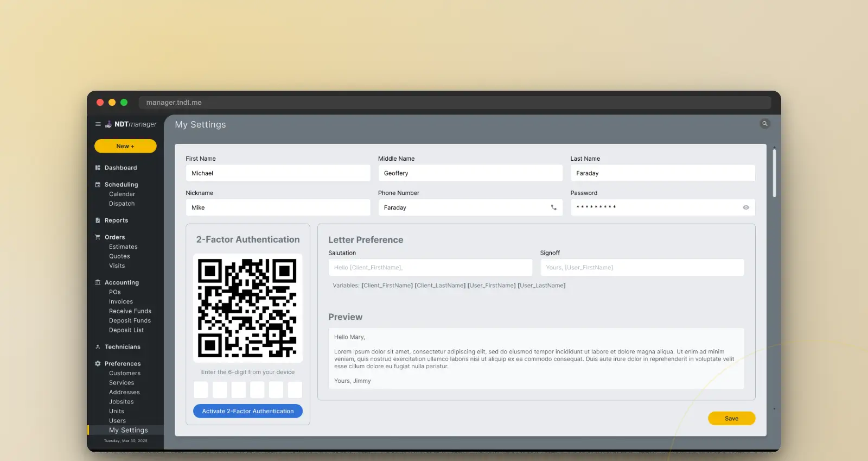Click the Orders cart icon
Screen dimensions: 868x461
pyautogui.click(x=98, y=237)
